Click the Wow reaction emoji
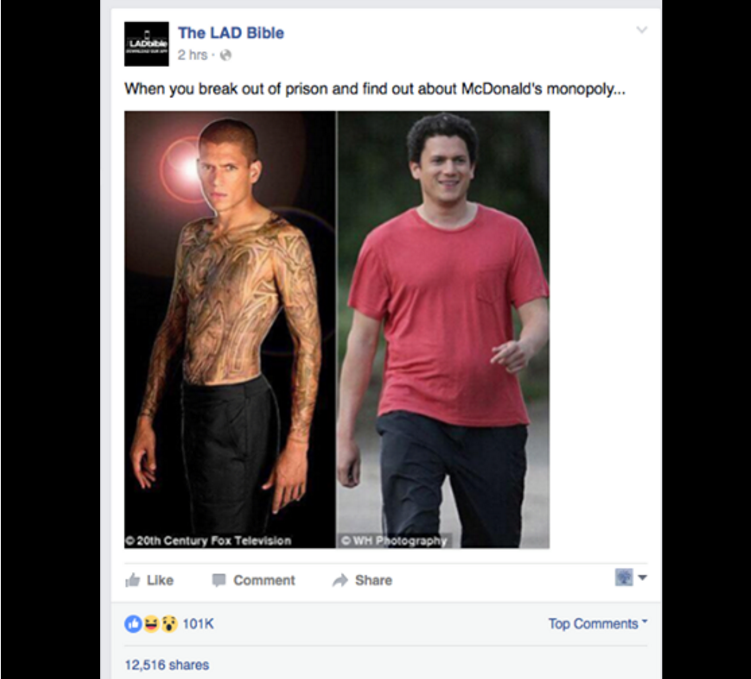 (x=169, y=624)
